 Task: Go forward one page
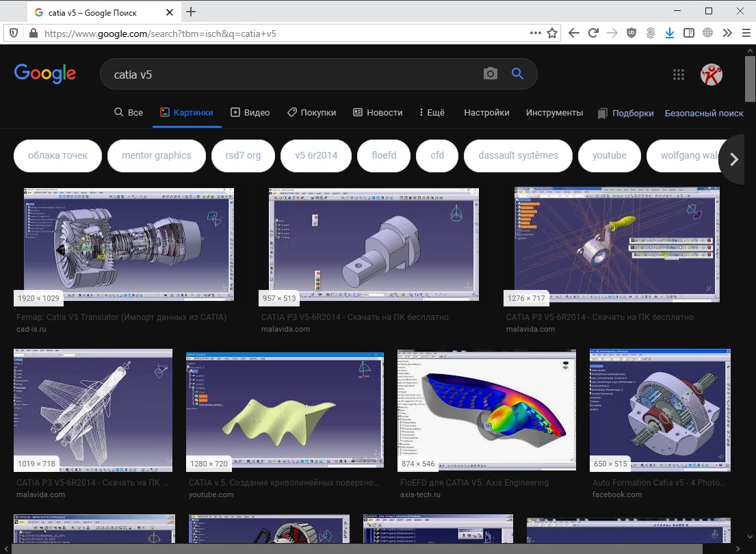(612, 34)
